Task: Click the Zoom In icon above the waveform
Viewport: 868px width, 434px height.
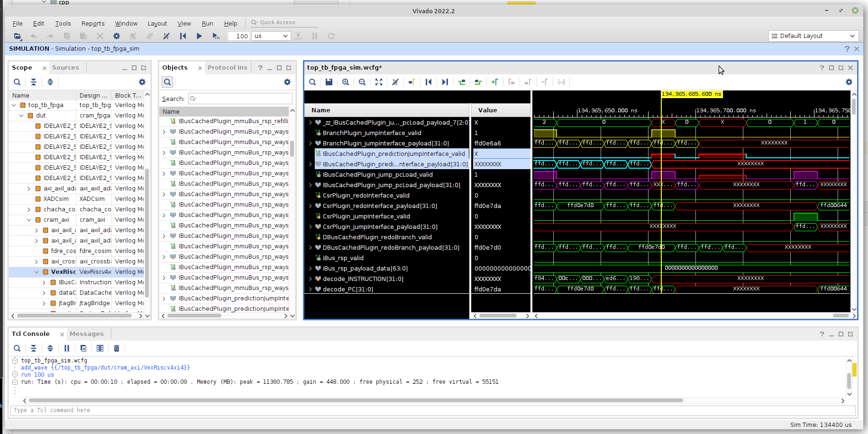Action: click(346, 82)
